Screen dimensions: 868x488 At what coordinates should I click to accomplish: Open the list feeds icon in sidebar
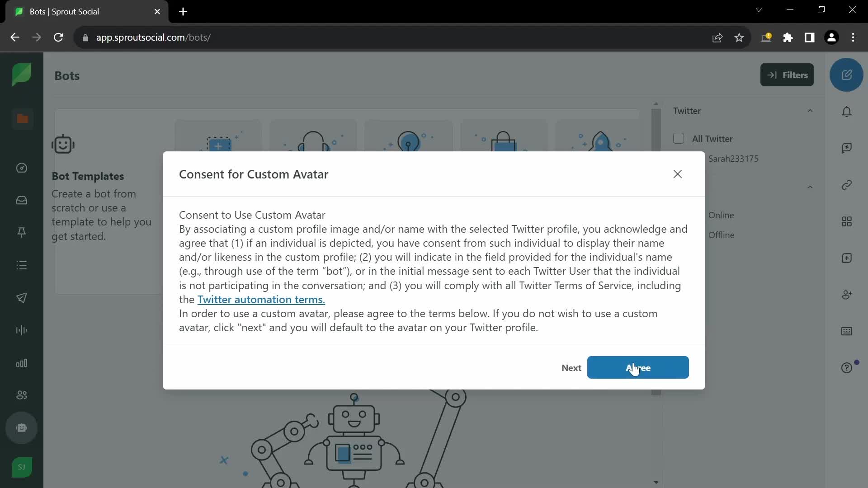point(21,265)
